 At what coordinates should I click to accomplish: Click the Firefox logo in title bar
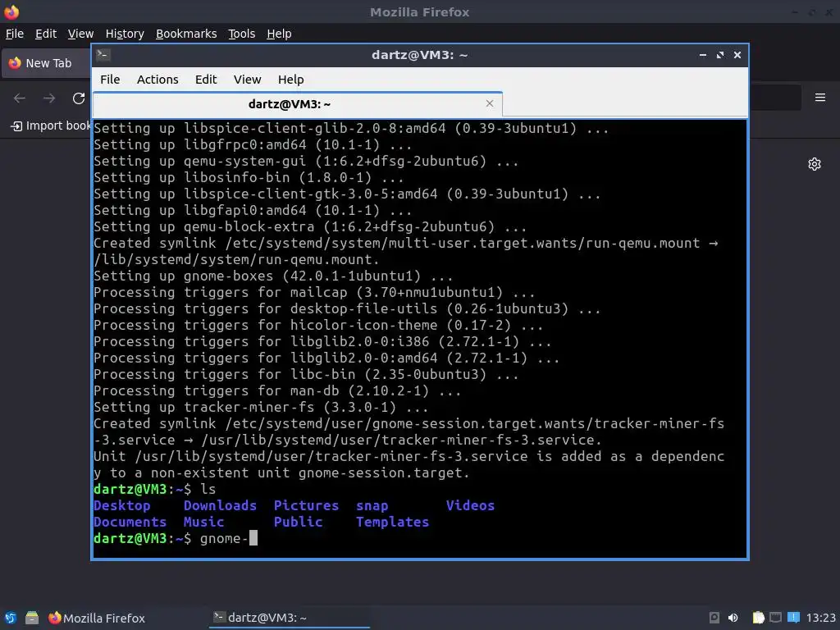pos(11,11)
